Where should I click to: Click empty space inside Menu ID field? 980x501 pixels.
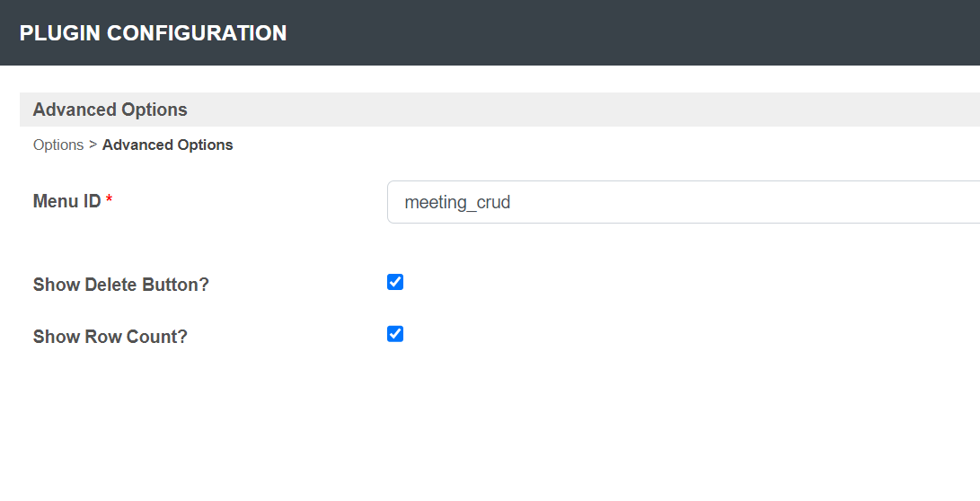click(764, 202)
